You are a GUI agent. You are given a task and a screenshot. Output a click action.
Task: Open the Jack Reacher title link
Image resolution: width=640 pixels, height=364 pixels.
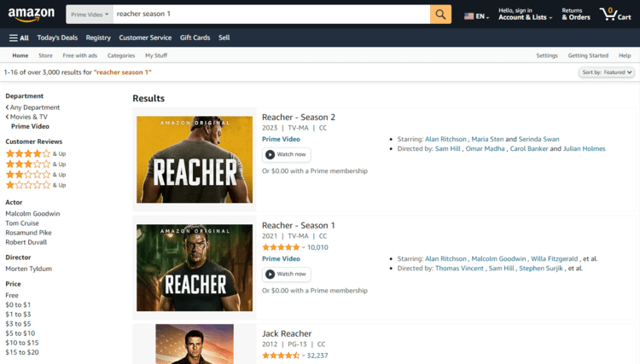coord(287,334)
